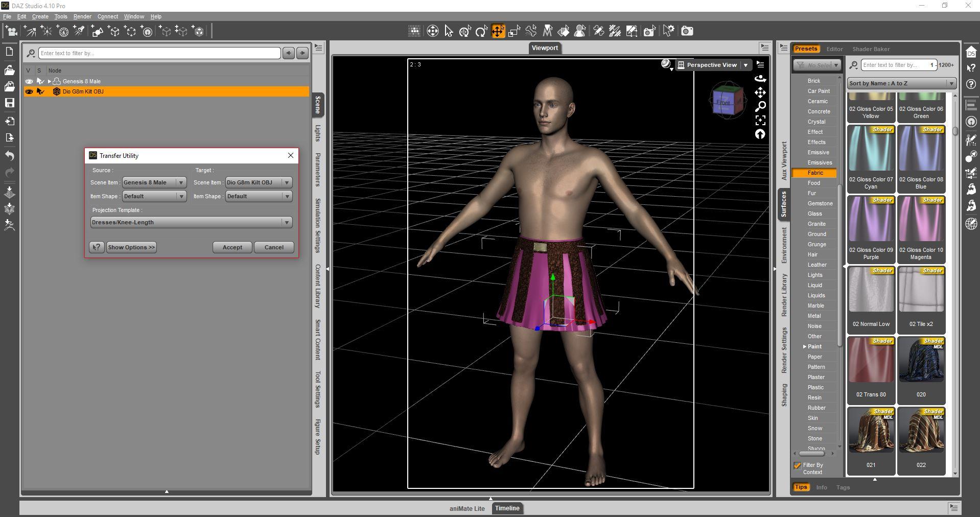Reset the viewport camera view
980x517 pixels.
click(x=760, y=134)
